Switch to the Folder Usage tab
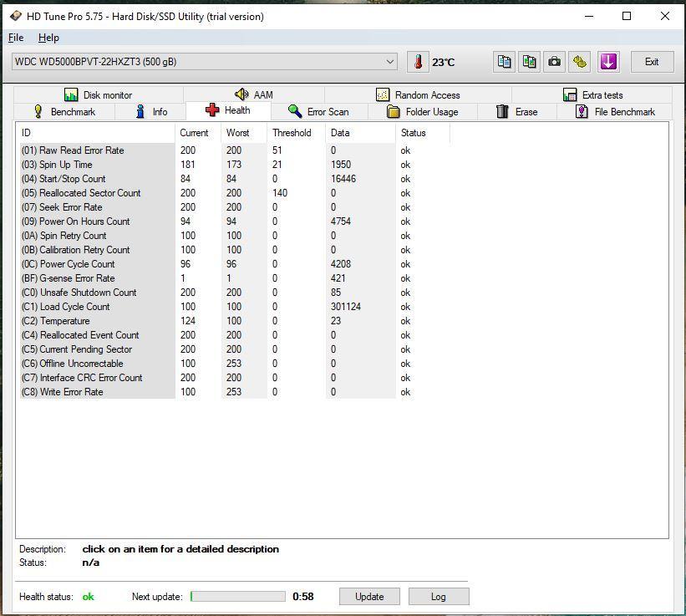The height and width of the screenshot is (616, 686). [x=423, y=111]
